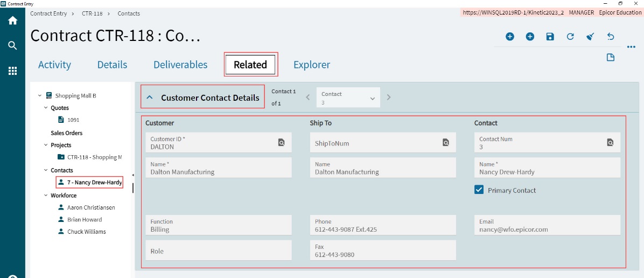Collapse the Customer Contact Details panel

coord(150,98)
